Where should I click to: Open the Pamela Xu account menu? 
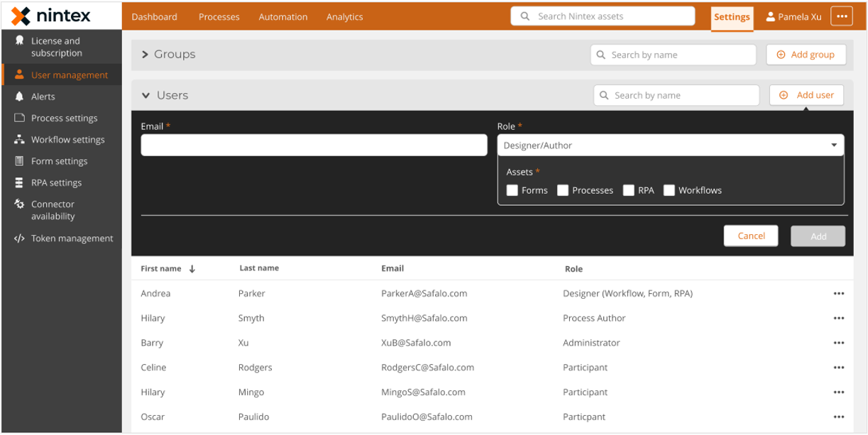793,16
